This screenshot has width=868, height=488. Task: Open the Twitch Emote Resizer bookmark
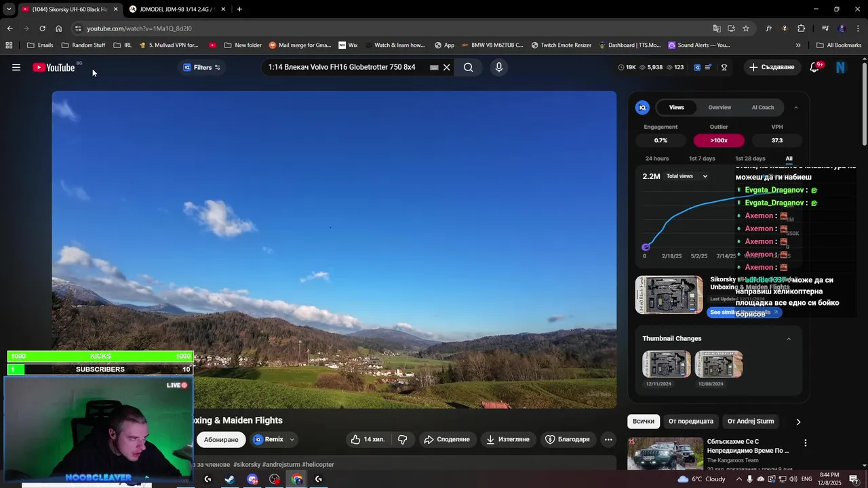[561, 45]
